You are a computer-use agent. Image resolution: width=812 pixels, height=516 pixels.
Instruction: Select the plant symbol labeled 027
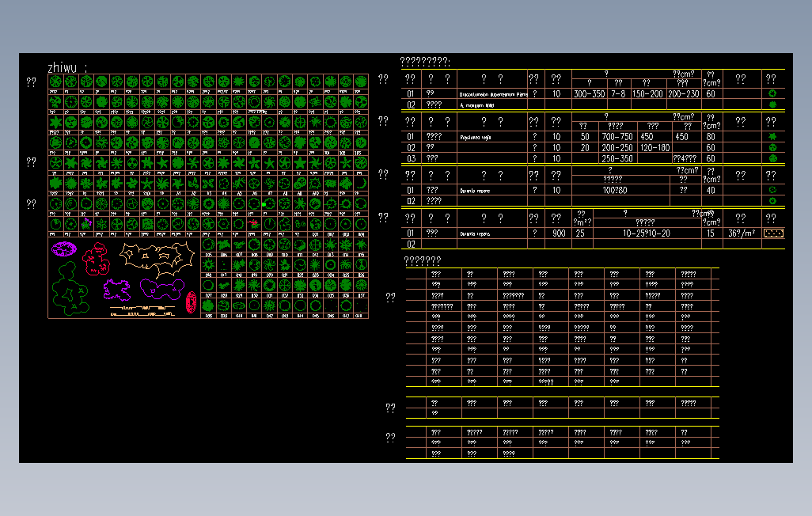(208, 286)
